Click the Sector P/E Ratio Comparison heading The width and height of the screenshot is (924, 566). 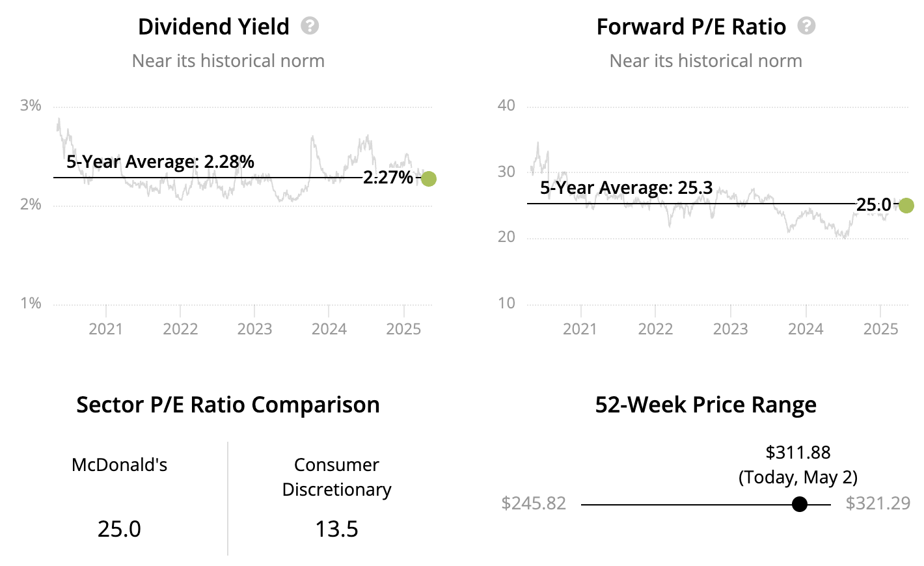(x=228, y=405)
